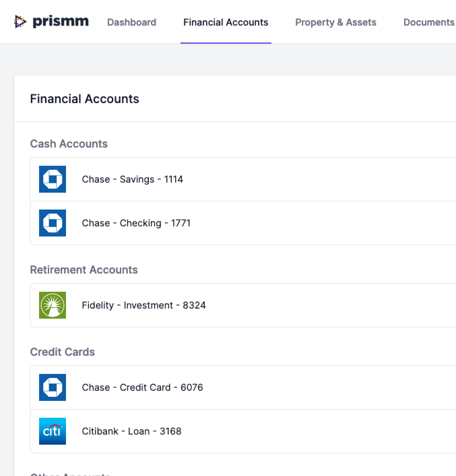Click the Credit Cards section header
456x476 pixels.
tap(63, 352)
